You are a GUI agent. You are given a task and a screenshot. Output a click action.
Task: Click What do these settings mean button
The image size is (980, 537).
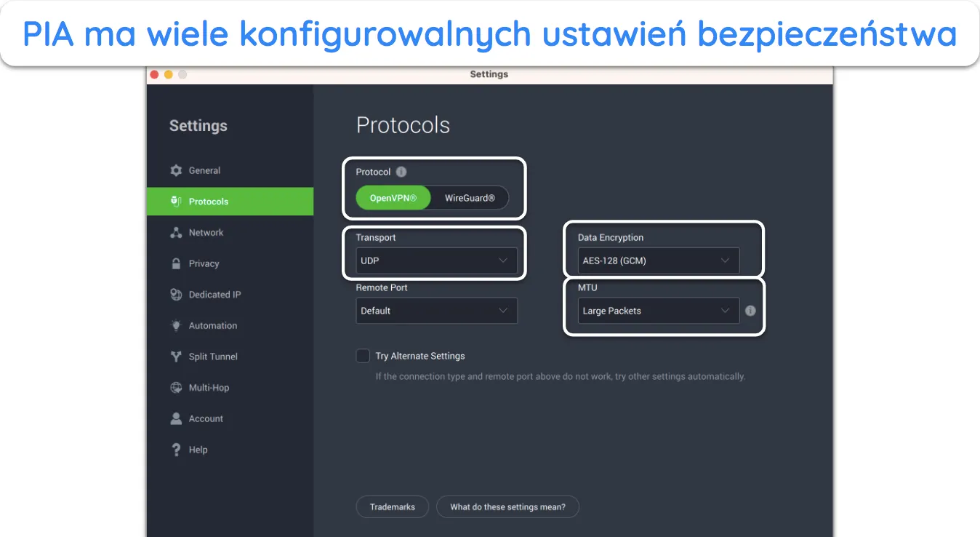tap(507, 507)
